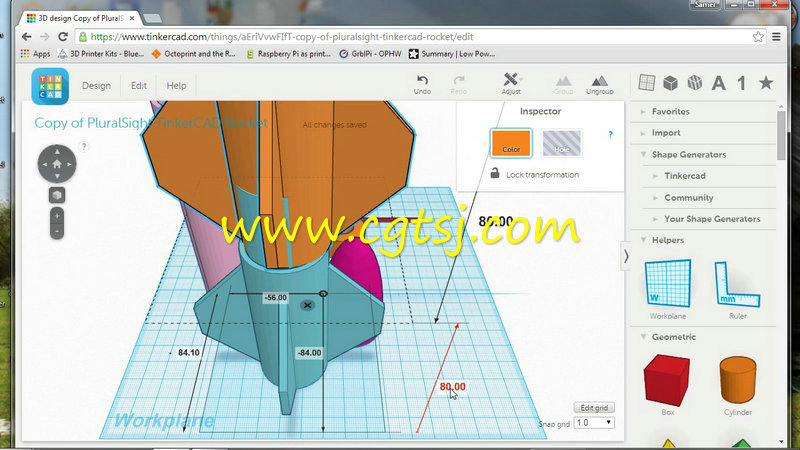
Task: Select the cube shapes icon in toolbar
Action: click(670, 83)
